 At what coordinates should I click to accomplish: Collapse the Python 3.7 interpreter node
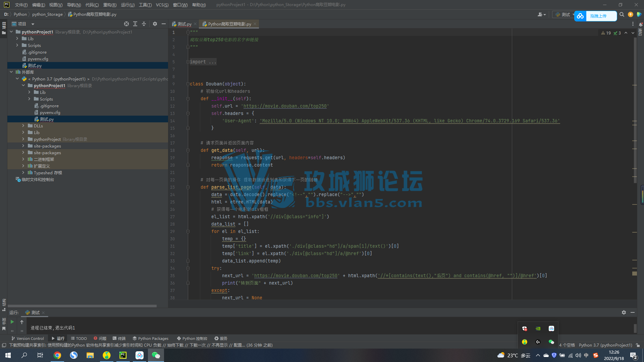point(17,79)
